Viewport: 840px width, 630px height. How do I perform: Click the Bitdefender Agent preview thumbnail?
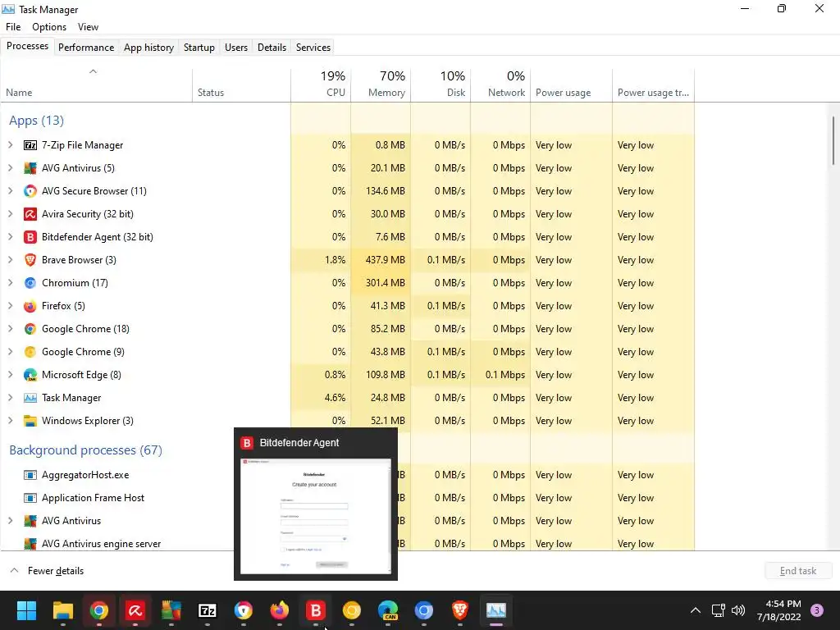pyautogui.click(x=316, y=516)
